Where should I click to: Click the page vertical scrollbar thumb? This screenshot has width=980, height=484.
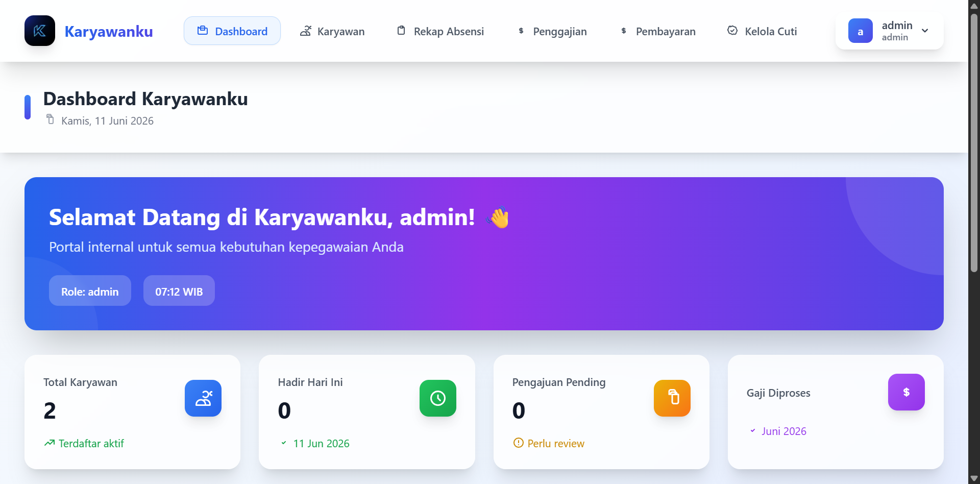coord(974,143)
